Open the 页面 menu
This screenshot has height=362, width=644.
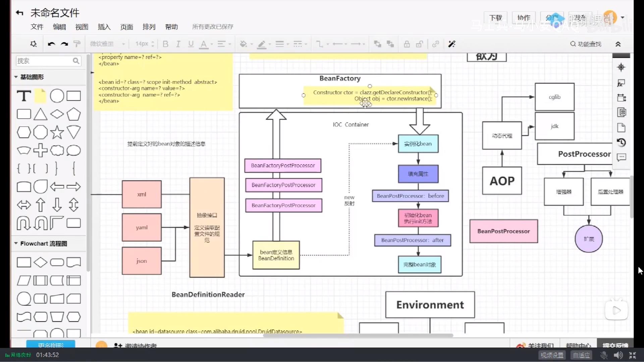[x=126, y=27]
